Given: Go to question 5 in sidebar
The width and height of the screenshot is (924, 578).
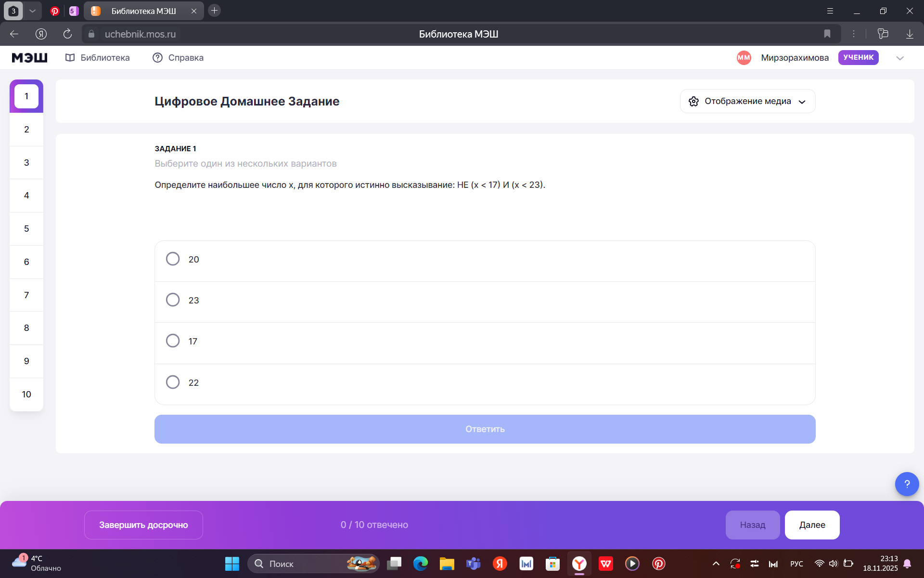Looking at the screenshot, I should point(26,229).
